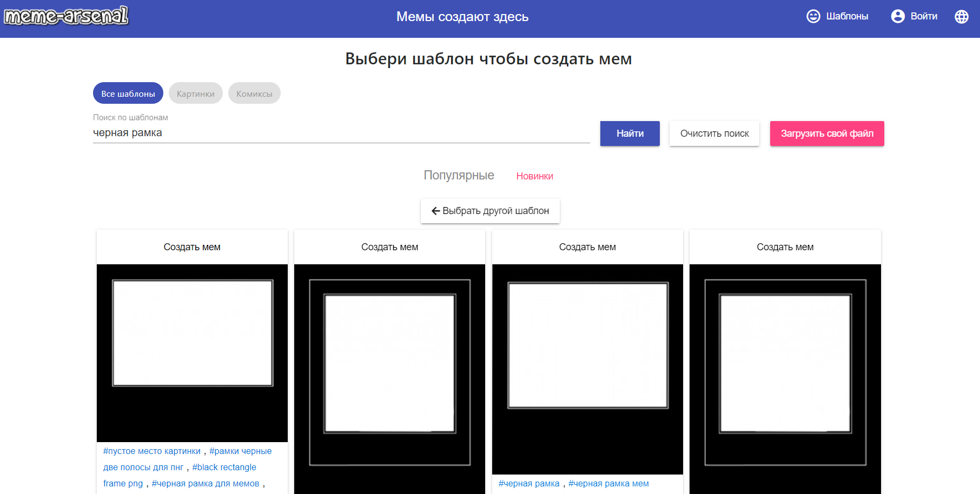
Task: Select the Комиксы filter chip
Action: 254,93
